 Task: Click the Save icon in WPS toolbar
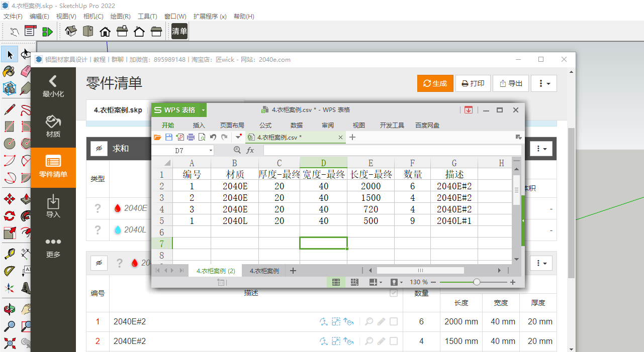coord(169,138)
